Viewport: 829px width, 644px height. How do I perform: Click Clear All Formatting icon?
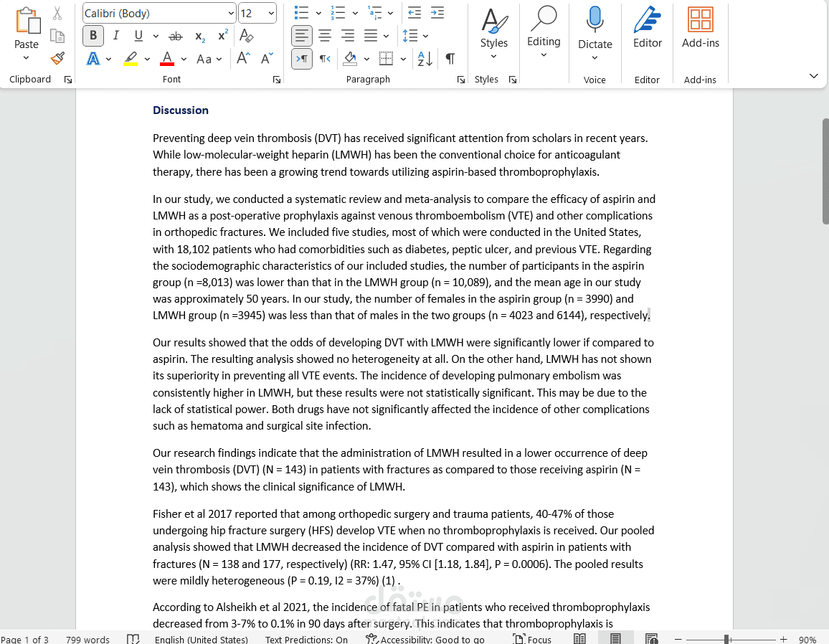coord(247,35)
